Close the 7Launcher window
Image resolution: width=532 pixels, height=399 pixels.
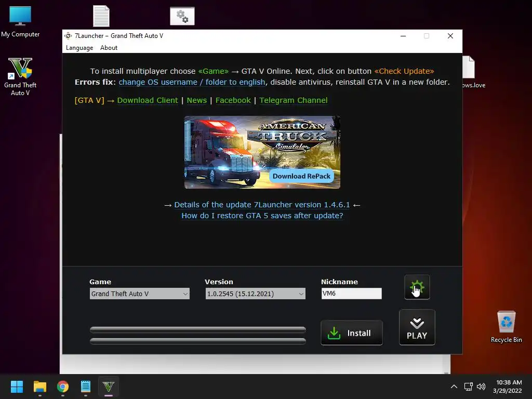point(450,36)
